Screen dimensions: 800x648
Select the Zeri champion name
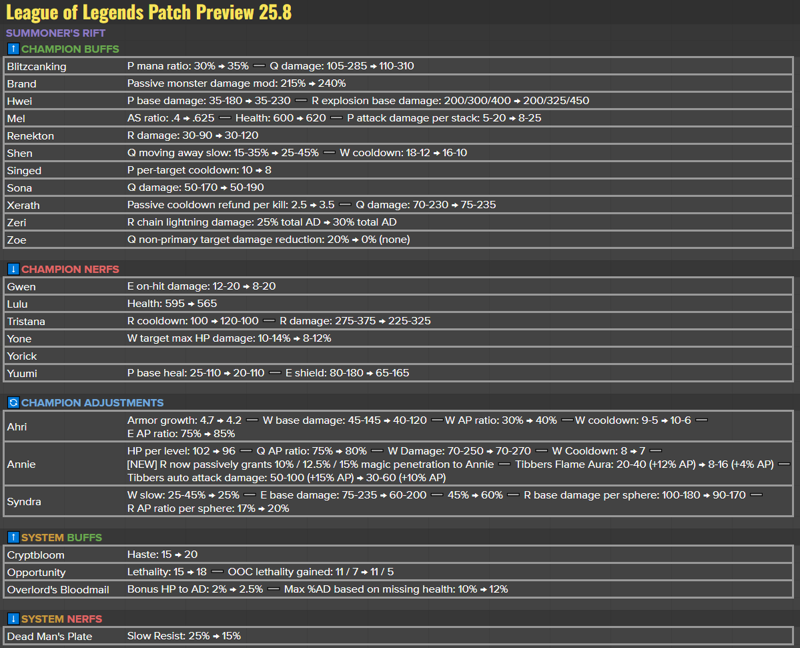click(x=16, y=222)
